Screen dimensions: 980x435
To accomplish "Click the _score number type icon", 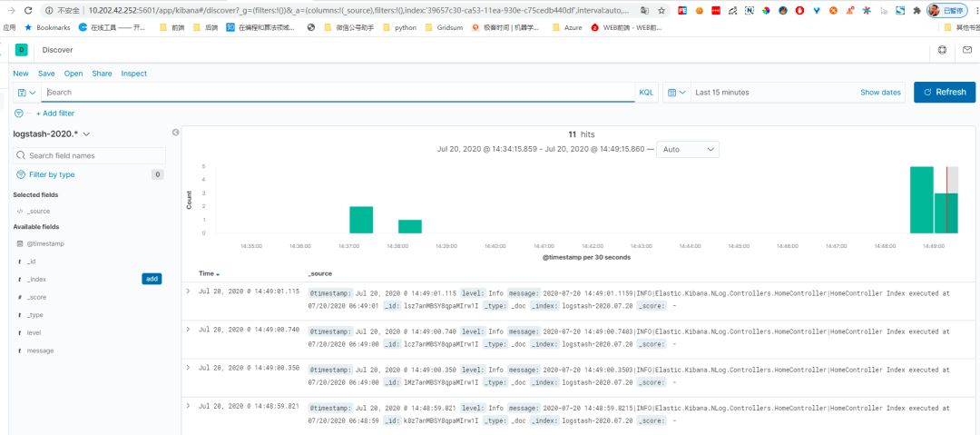I will [x=20, y=297].
